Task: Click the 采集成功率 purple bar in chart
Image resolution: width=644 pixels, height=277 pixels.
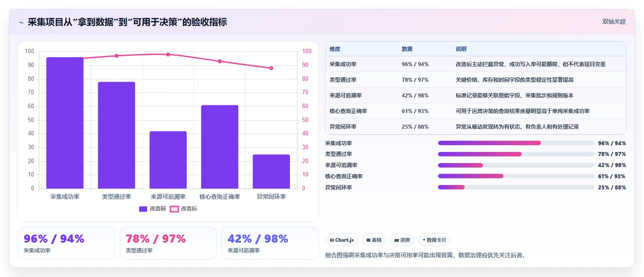Action: point(65,123)
